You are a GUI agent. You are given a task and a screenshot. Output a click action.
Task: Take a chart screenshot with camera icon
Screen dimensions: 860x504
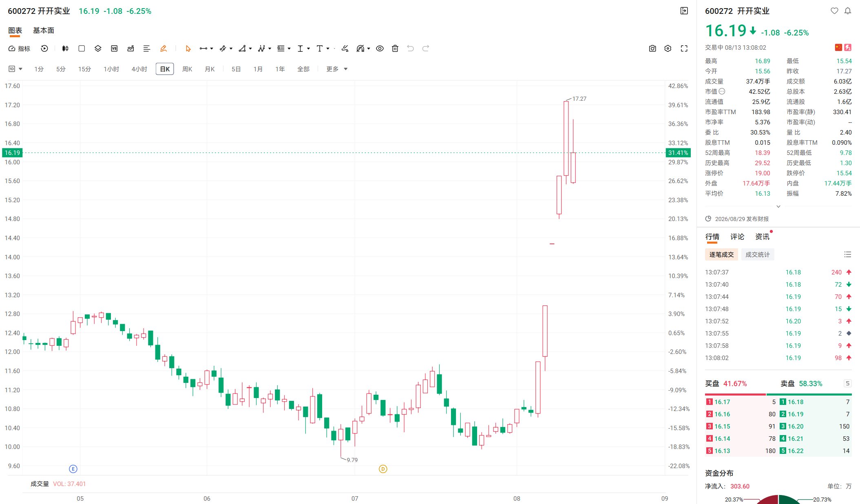pos(652,49)
